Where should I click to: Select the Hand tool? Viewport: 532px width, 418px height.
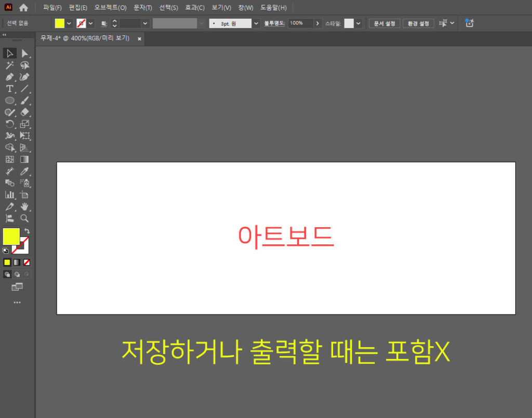(24, 206)
